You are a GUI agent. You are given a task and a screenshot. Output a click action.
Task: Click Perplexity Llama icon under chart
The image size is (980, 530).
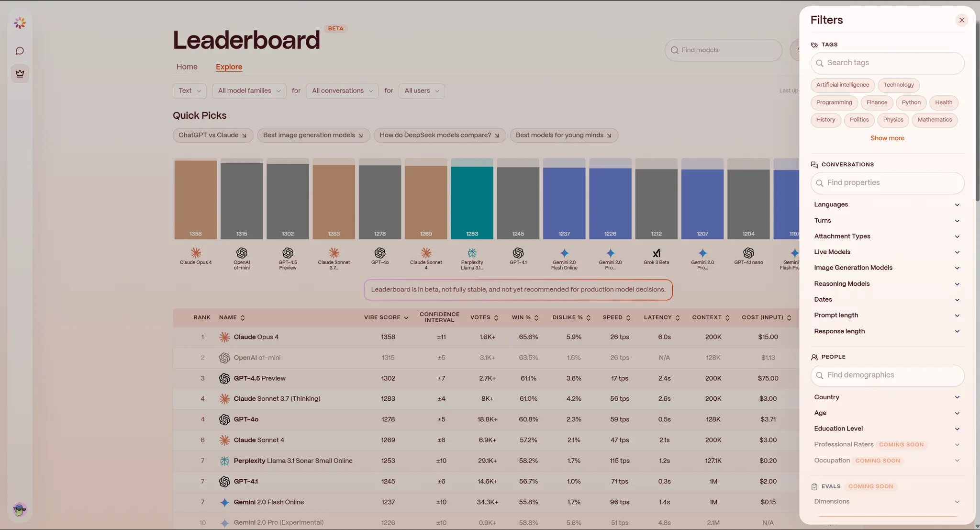pyautogui.click(x=472, y=253)
